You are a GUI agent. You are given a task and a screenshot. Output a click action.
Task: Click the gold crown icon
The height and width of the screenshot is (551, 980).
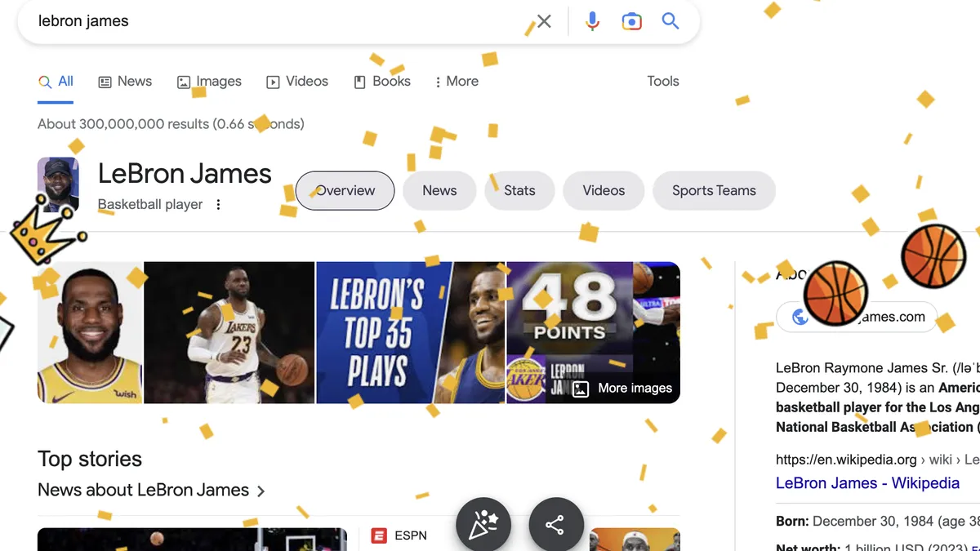coord(47,230)
